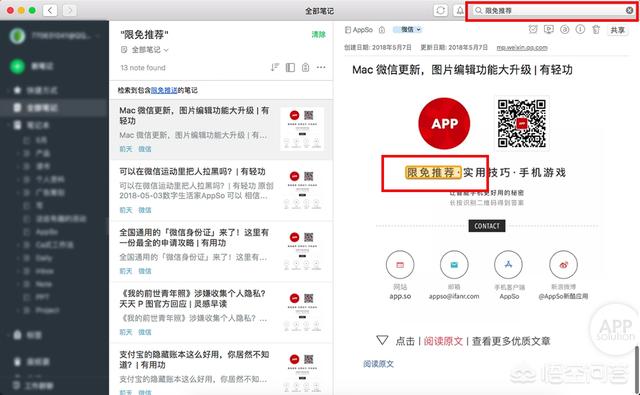640x395 pixels.
Task: Click the CONTACT label in the note
Action: click(487, 226)
